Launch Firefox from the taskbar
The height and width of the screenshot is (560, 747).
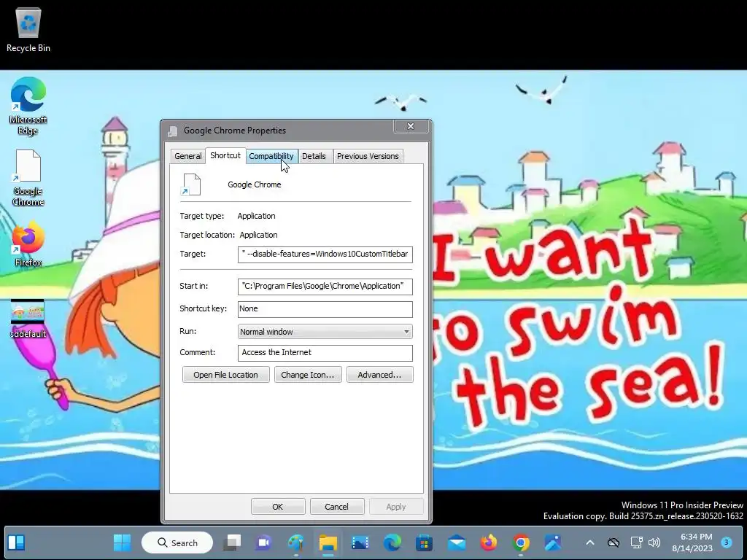(488, 542)
